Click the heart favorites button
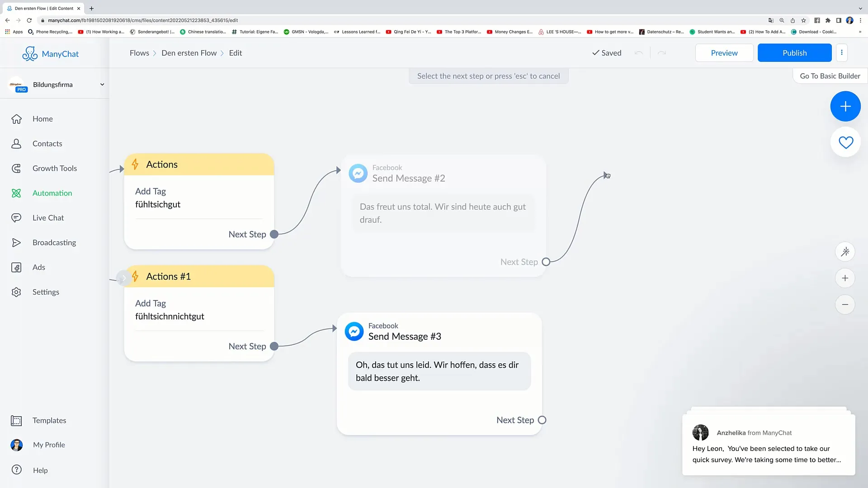This screenshot has width=868, height=488. 845,142
